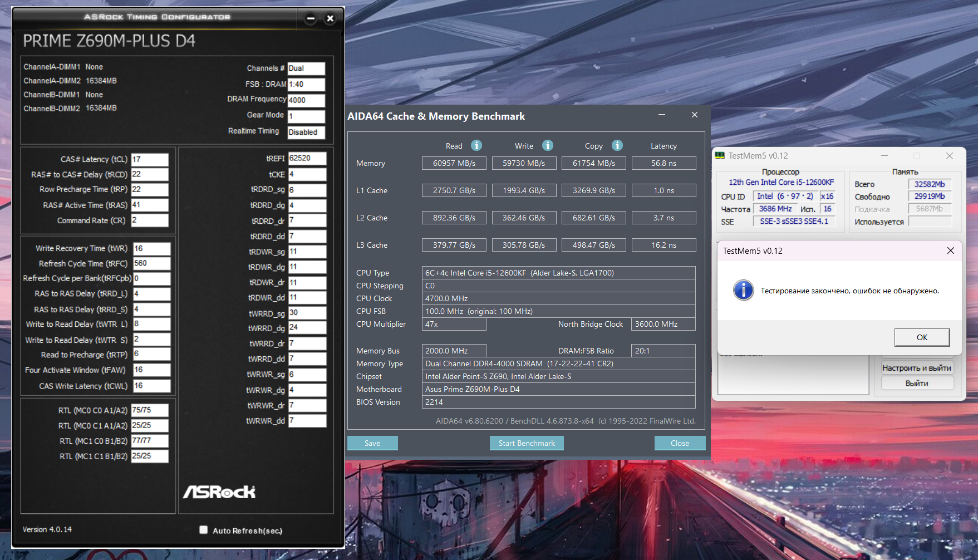978x560 pixels.
Task: Click the DRAM:FSB Ratio 20:1 value
Action: pos(664,351)
